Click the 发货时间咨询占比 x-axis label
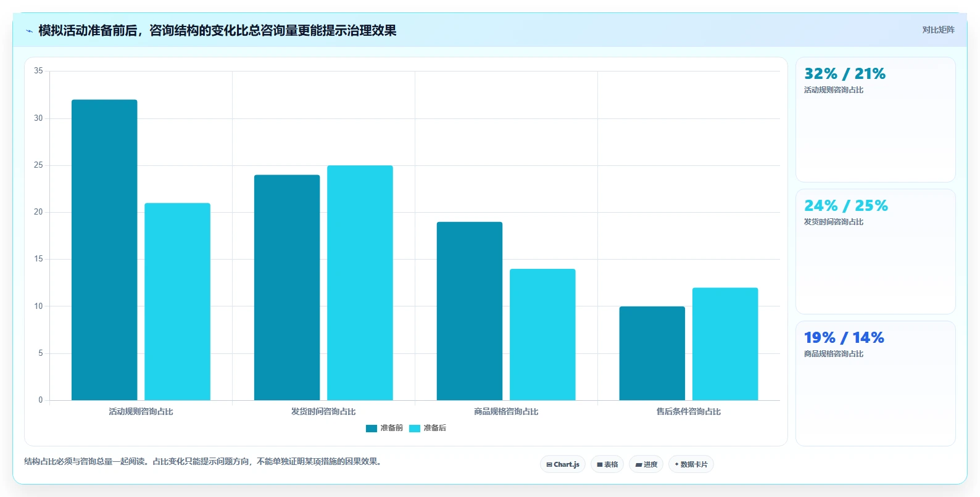The width and height of the screenshot is (980, 497). 323,411
